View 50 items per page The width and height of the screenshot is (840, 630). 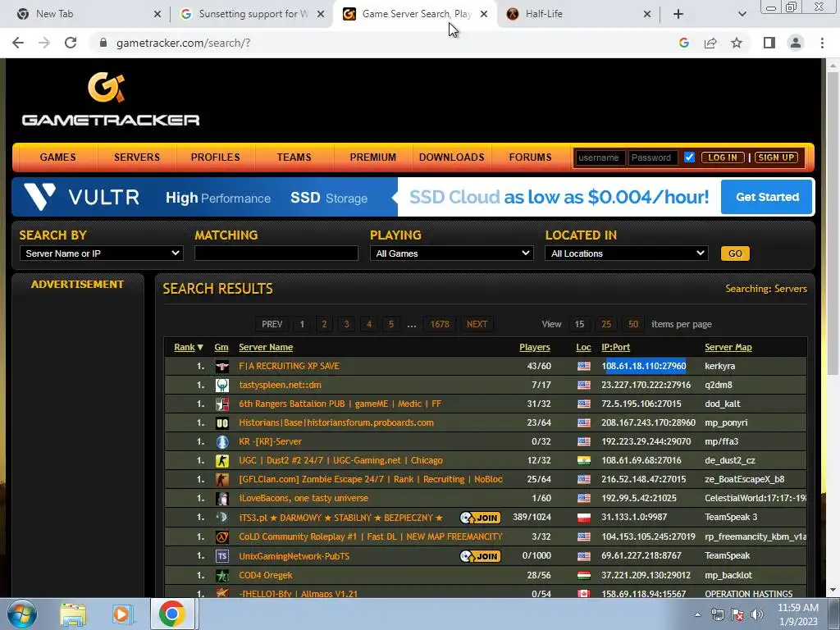[x=633, y=324]
